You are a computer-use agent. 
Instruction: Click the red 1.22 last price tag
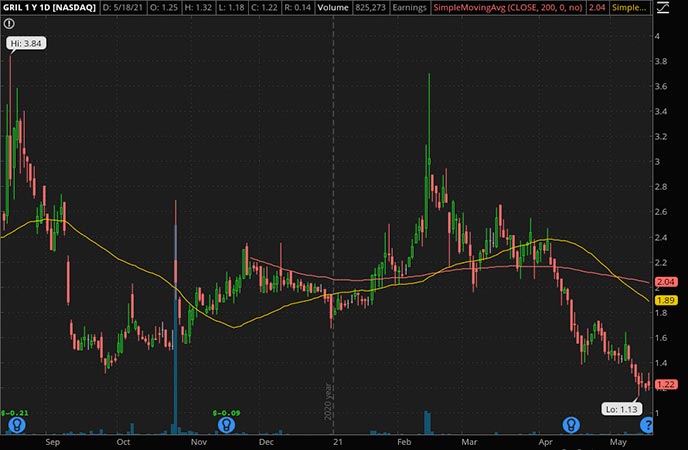click(x=666, y=385)
